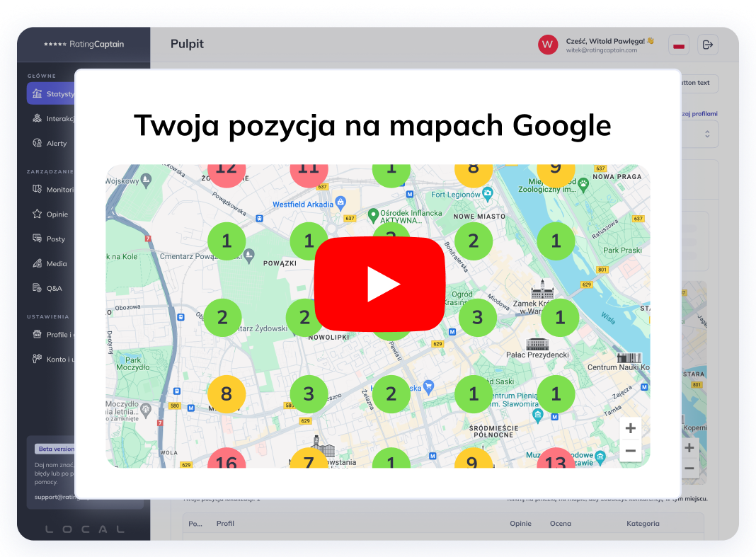Open the Profile settings icon
This screenshot has width=756, height=557.
(x=37, y=334)
